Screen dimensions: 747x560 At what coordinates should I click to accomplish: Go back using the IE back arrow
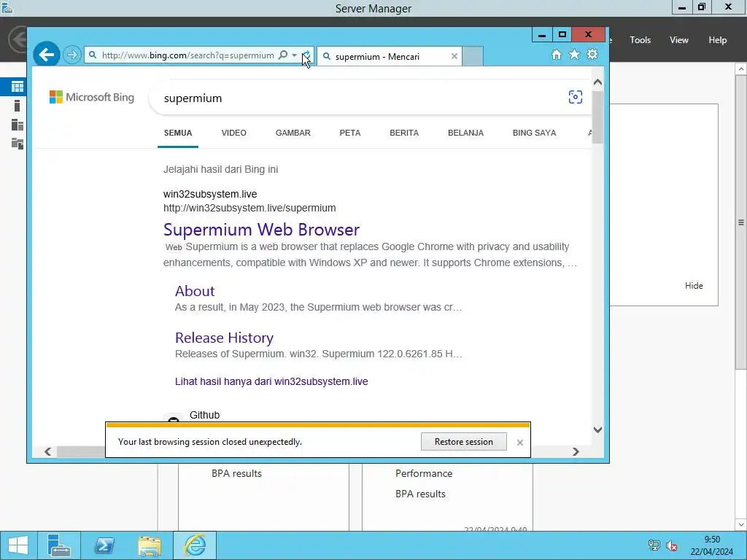[47, 55]
